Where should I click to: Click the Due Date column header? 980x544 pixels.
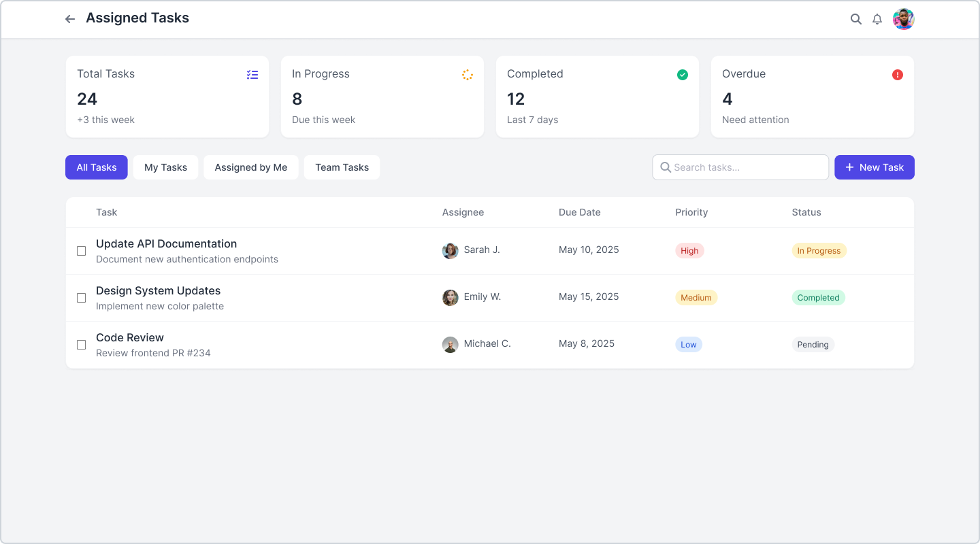point(580,212)
